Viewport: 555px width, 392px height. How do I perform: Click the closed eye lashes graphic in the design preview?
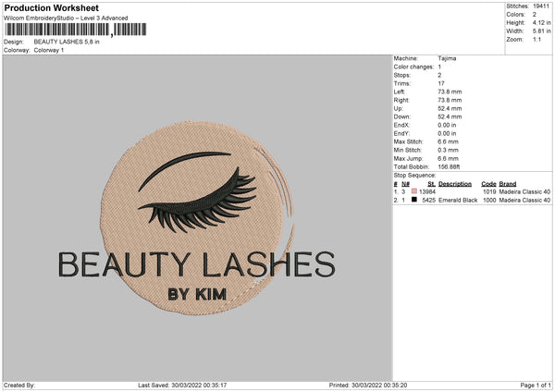[x=197, y=201]
